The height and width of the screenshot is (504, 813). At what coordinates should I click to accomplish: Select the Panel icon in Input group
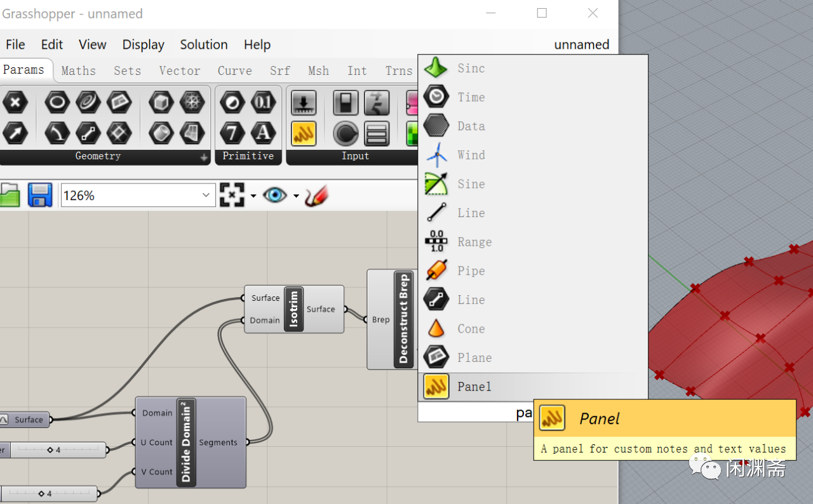coord(304,133)
